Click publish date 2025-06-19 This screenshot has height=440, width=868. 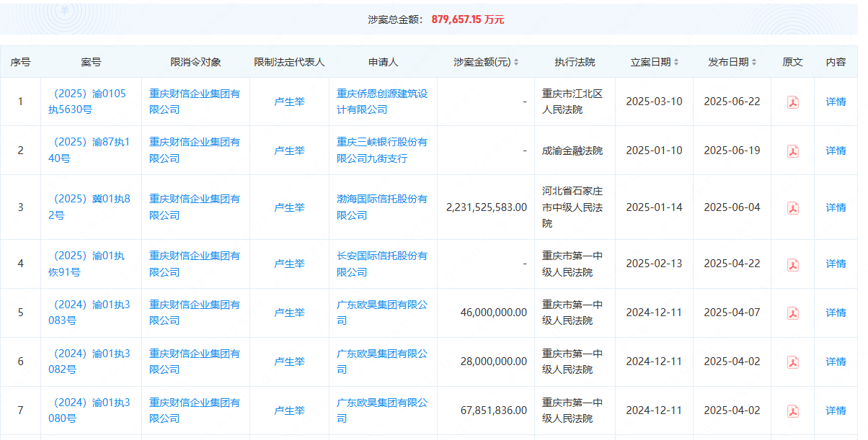(x=732, y=151)
